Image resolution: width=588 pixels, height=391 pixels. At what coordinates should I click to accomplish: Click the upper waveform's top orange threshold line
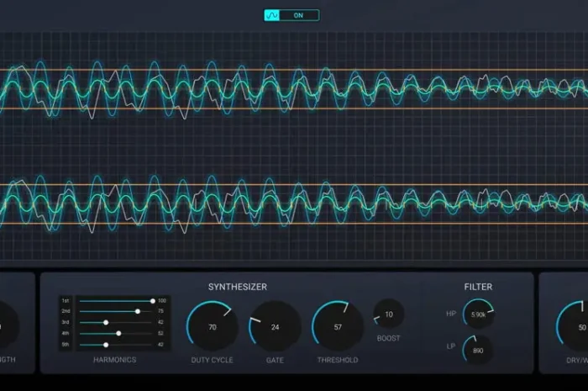[294, 70]
